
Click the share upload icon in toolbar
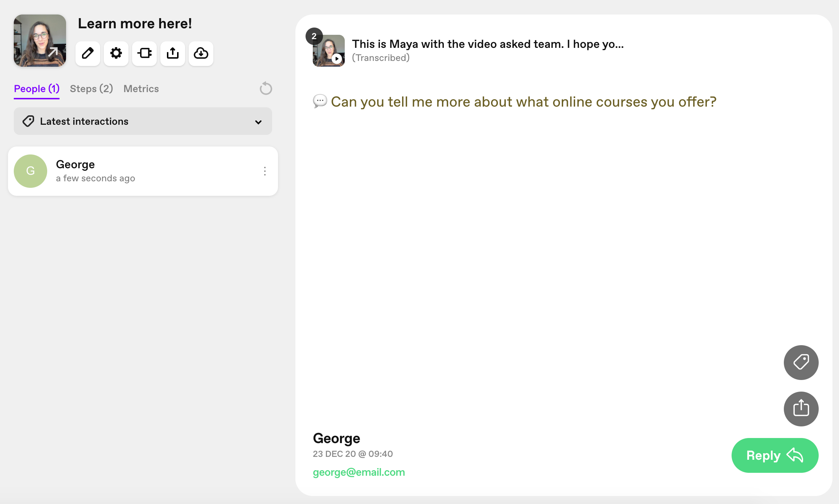173,53
